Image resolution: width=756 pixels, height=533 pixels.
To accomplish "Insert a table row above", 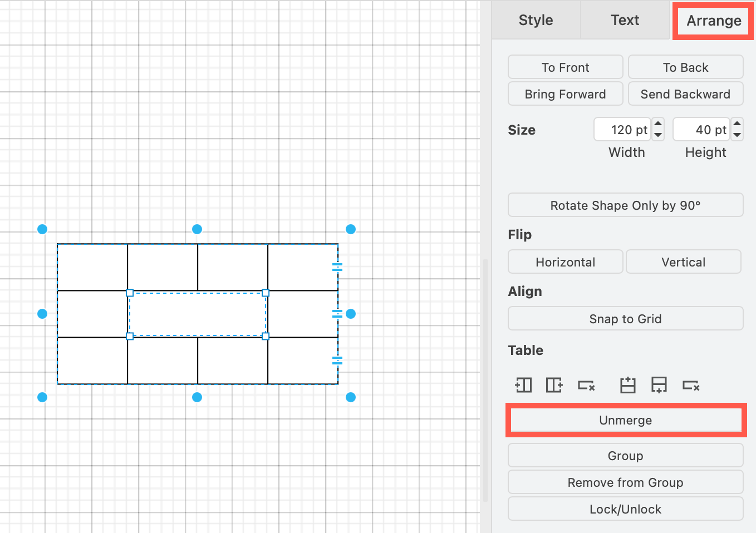I will (x=627, y=384).
